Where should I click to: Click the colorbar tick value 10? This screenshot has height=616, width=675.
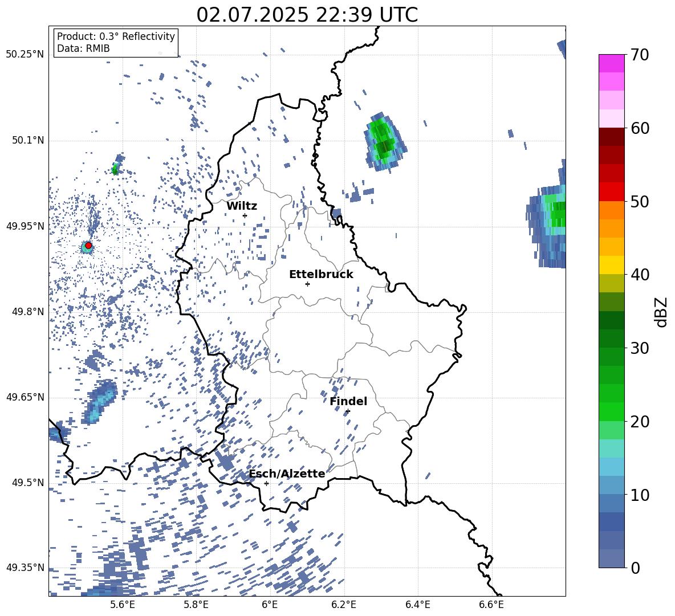[640, 495]
